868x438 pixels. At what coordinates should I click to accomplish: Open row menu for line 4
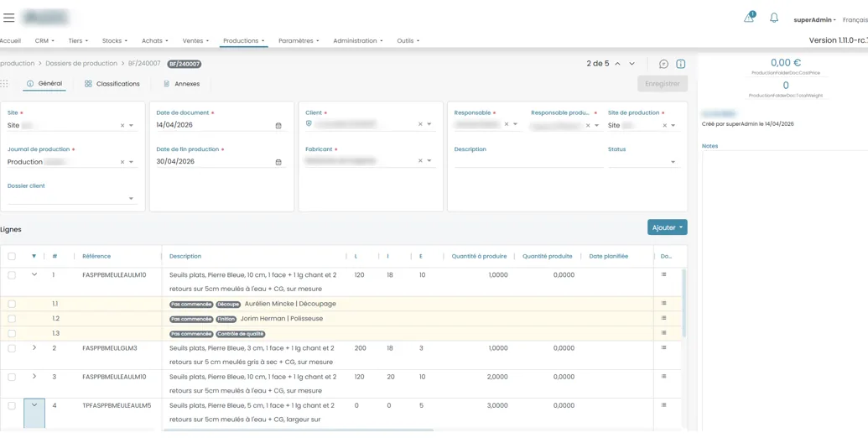pos(663,405)
